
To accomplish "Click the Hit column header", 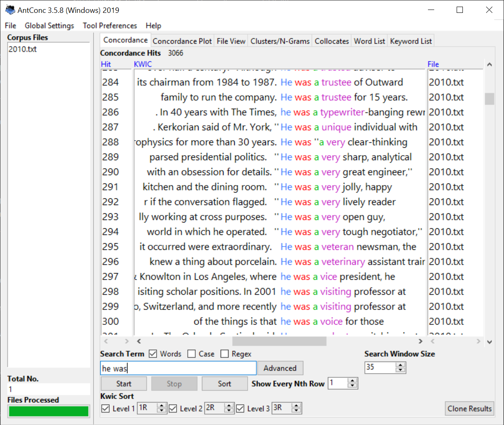I will [106, 64].
